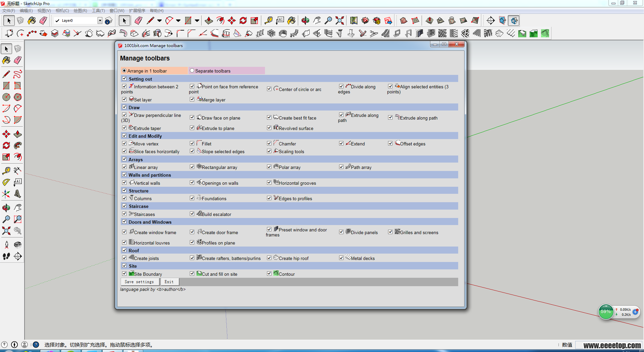The image size is (644, 352).
Task: Select the Pie tool in left toolbar
Action: click(x=18, y=120)
